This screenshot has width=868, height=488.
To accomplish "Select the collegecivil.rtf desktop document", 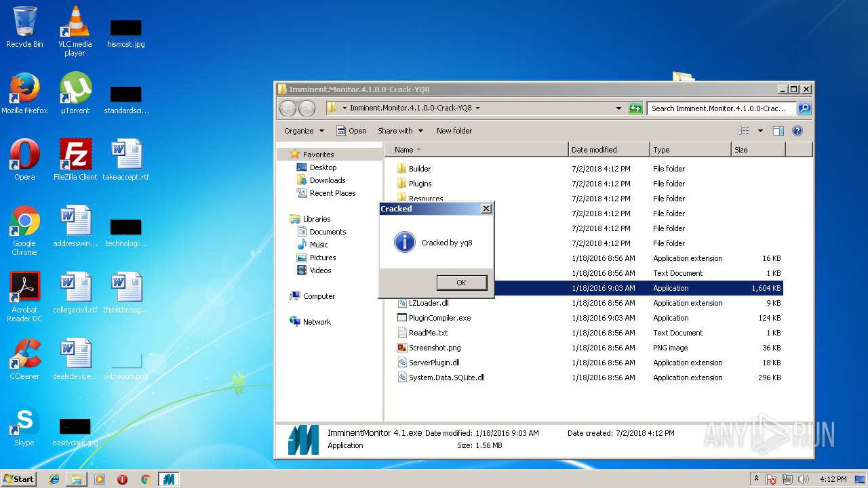I will pos(75,293).
